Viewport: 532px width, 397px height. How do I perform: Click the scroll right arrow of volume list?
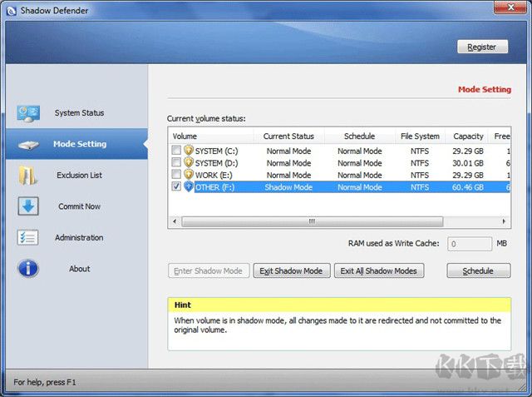tap(504, 221)
